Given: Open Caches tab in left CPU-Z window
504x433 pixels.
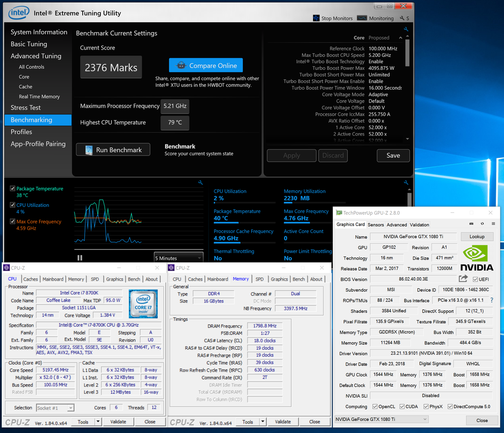Looking at the screenshot, I should coord(30,279).
